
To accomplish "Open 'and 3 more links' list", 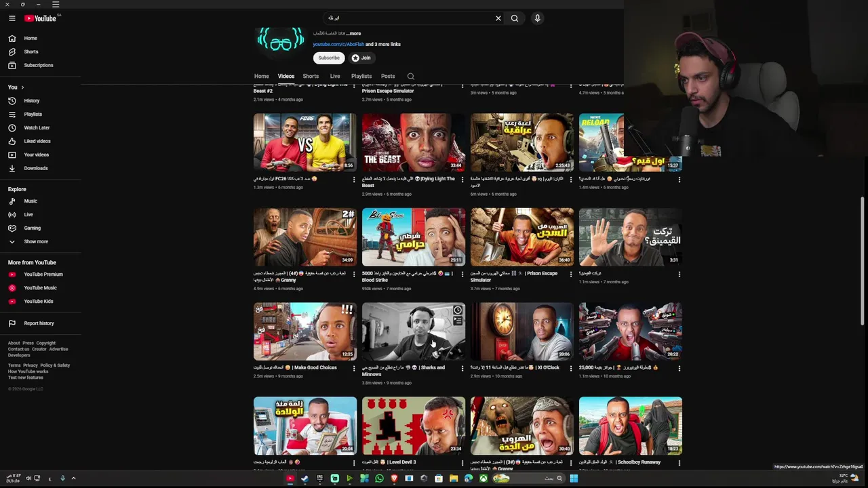I will (383, 44).
